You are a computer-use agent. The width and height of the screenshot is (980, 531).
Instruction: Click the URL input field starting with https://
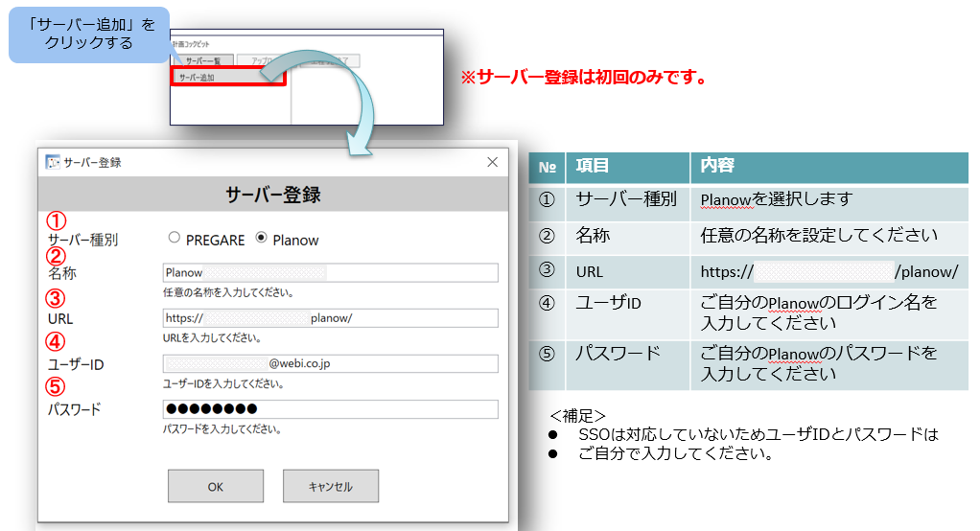coord(330,318)
